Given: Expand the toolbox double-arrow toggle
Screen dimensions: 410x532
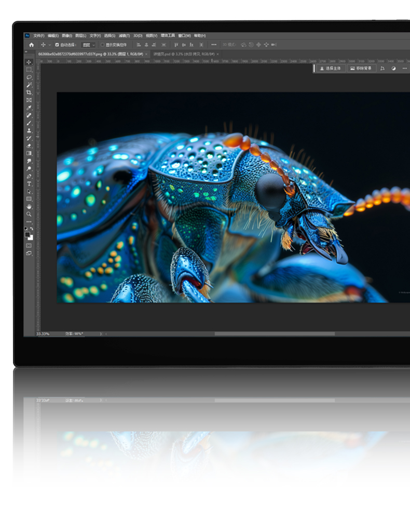Looking at the screenshot, I should point(26,52).
